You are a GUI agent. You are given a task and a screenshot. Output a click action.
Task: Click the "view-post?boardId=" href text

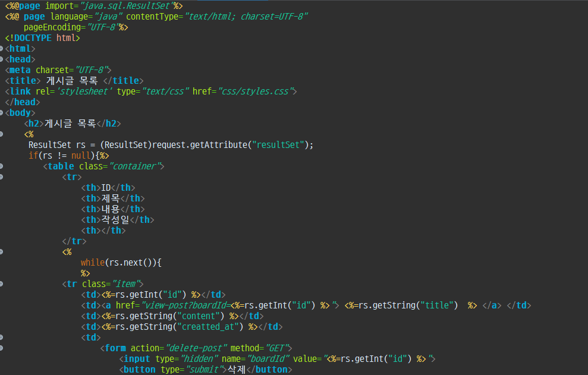tap(186, 305)
